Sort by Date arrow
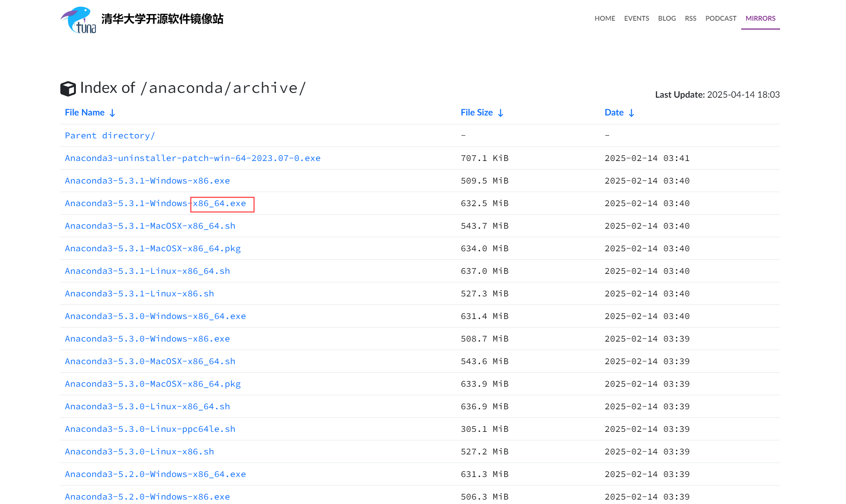 (632, 113)
